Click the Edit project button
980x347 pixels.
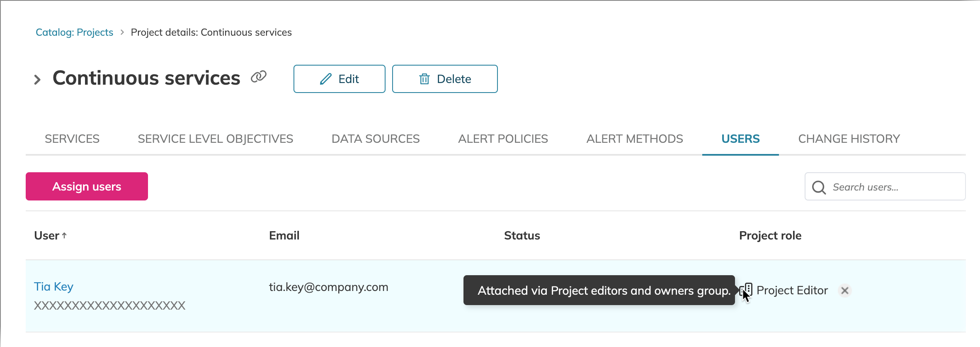point(340,79)
